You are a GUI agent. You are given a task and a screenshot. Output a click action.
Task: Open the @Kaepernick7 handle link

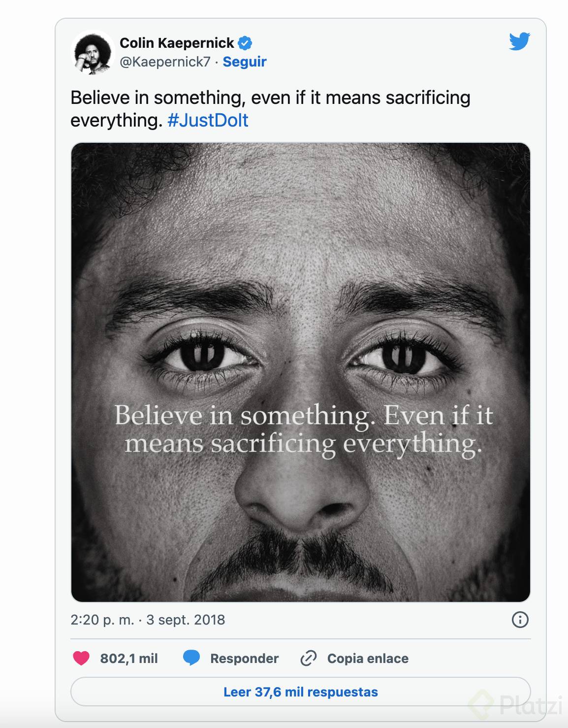coord(165,62)
